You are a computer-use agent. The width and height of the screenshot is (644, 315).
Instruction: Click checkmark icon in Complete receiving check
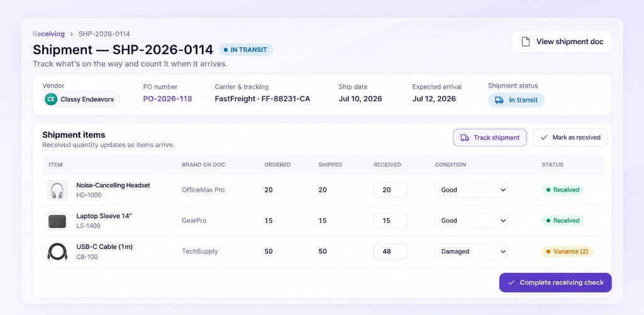point(511,282)
